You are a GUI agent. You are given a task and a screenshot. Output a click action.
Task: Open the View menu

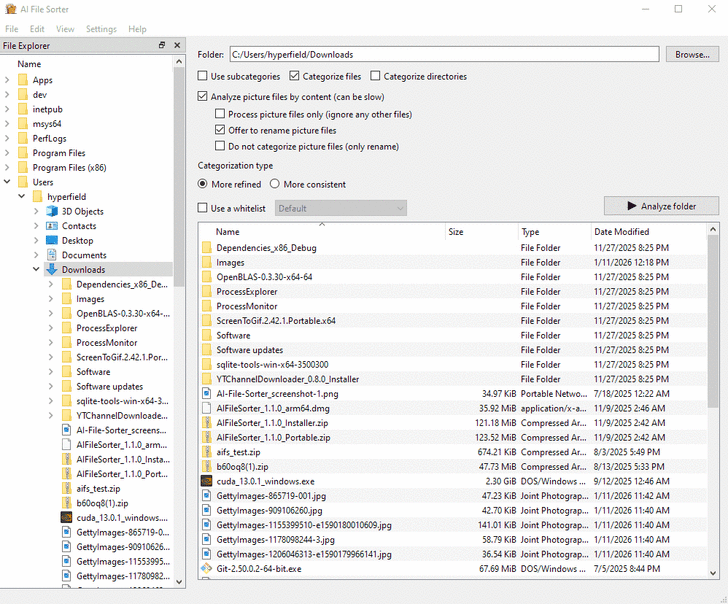[x=65, y=29]
